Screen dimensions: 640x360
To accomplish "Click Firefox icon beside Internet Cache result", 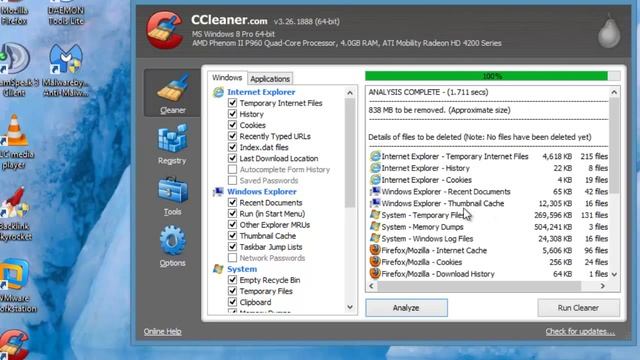I will coord(375,250).
